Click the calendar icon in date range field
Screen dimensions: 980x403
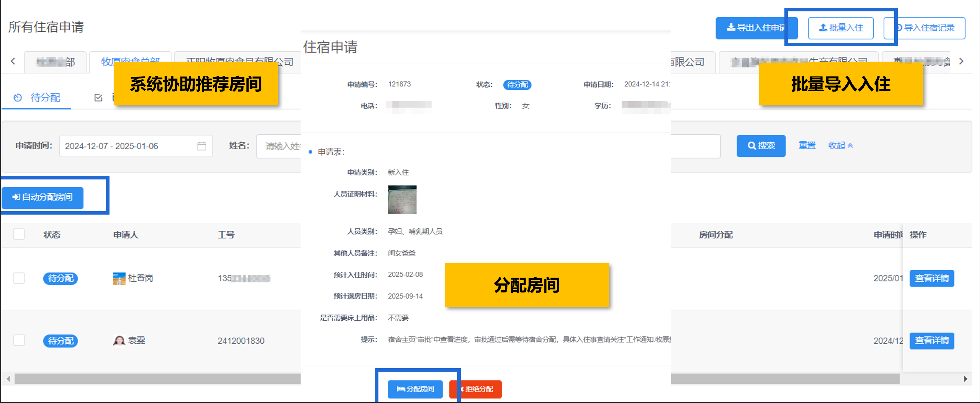point(202,146)
